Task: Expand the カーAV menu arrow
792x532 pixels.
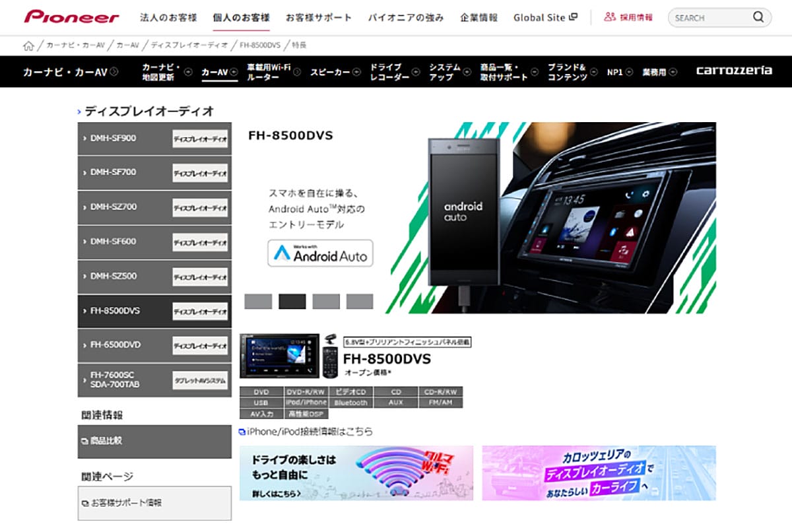Action: tap(234, 72)
